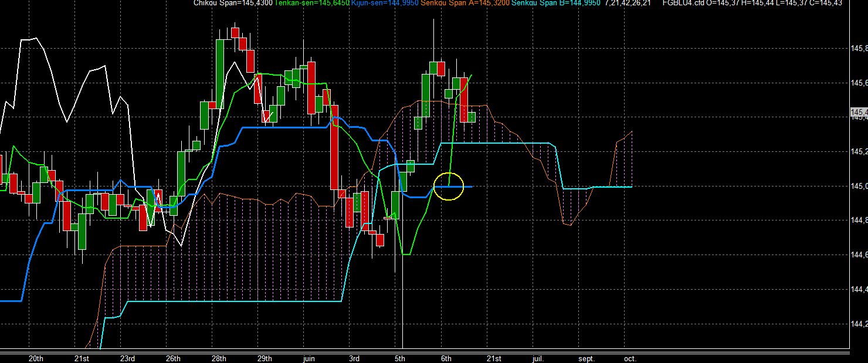Screen dimensions: 868x363
Task: Click the 144,6 price axis label
Action: coord(859,255)
